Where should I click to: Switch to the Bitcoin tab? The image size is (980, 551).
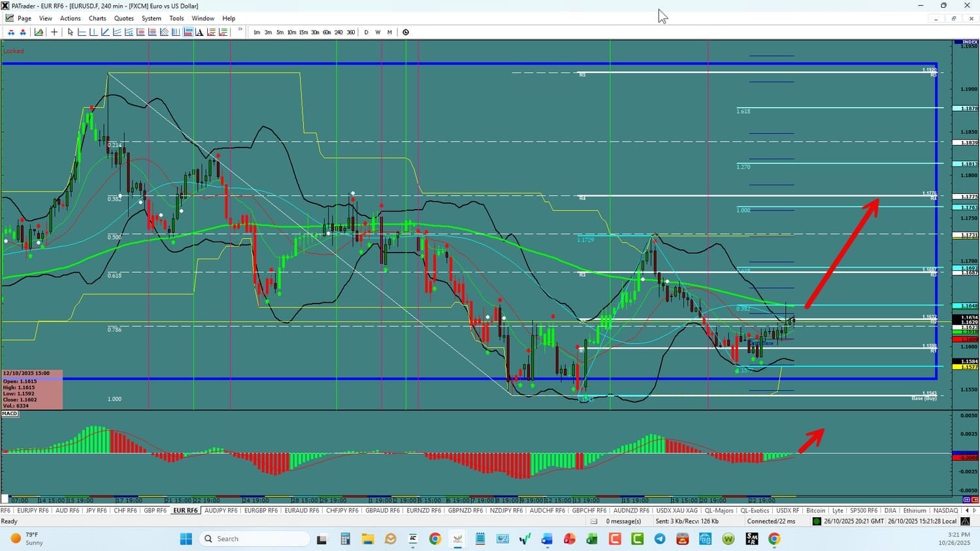click(815, 511)
